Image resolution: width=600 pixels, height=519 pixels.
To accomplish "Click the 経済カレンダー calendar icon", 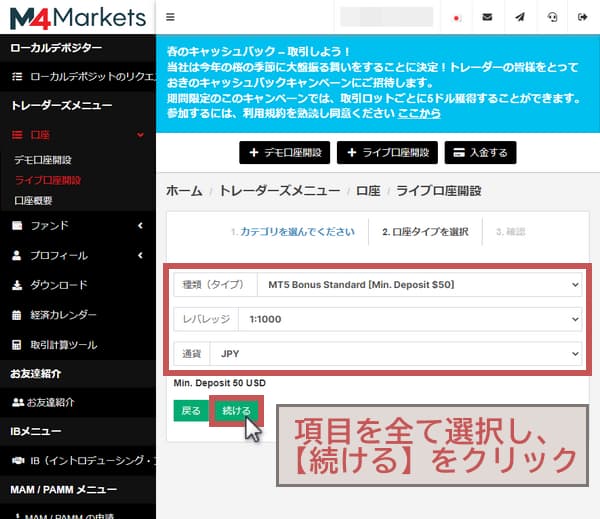I will (x=16, y=315).
